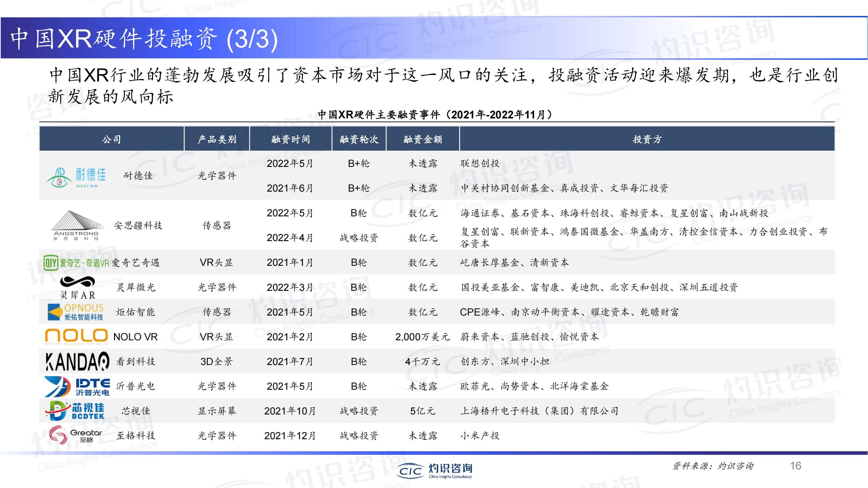
Task: Click the 融资轮次 column header
Action: 359,139
